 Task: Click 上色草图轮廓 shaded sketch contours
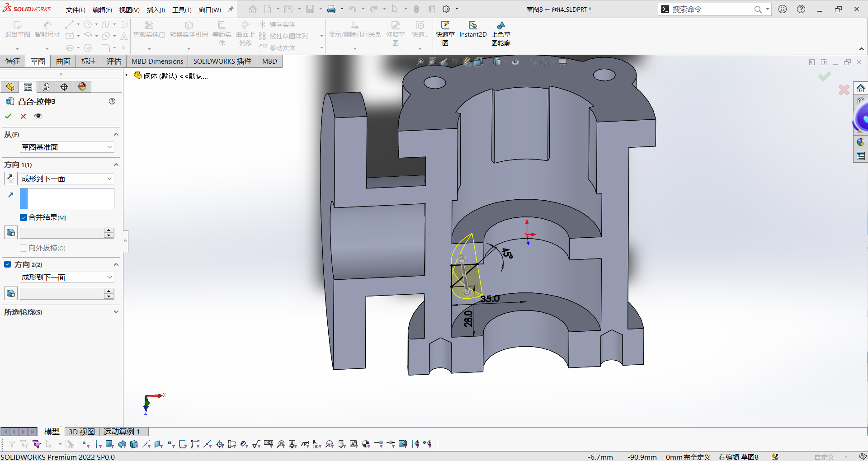click(x=501, y=33)
